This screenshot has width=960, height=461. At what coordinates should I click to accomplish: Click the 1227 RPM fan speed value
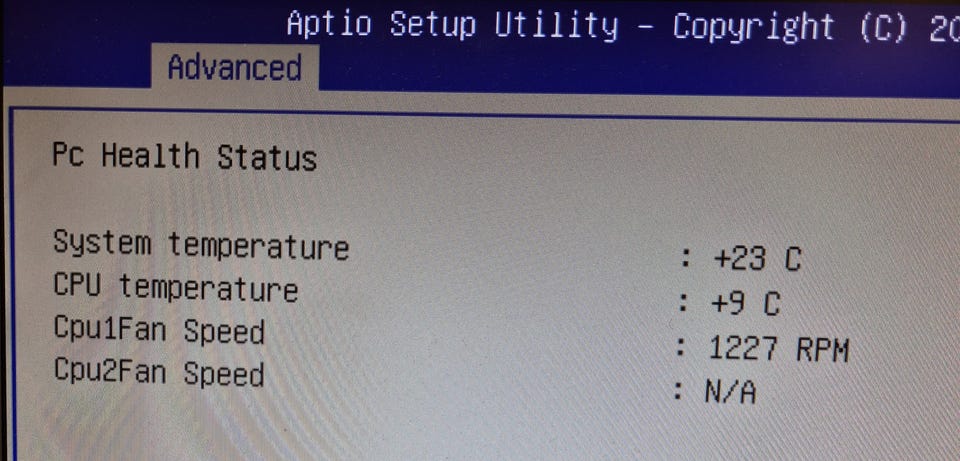click(x=779, y=350)
